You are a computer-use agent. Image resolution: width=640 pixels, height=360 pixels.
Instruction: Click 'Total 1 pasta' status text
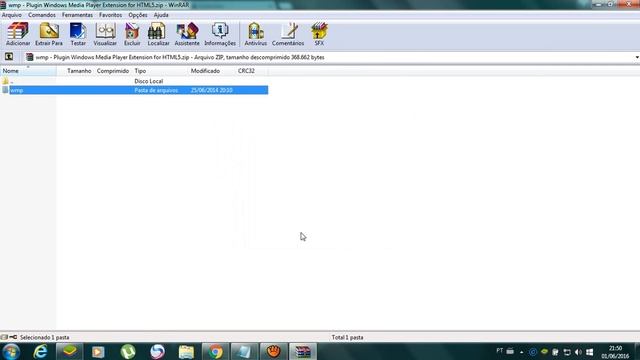point(347,338)
